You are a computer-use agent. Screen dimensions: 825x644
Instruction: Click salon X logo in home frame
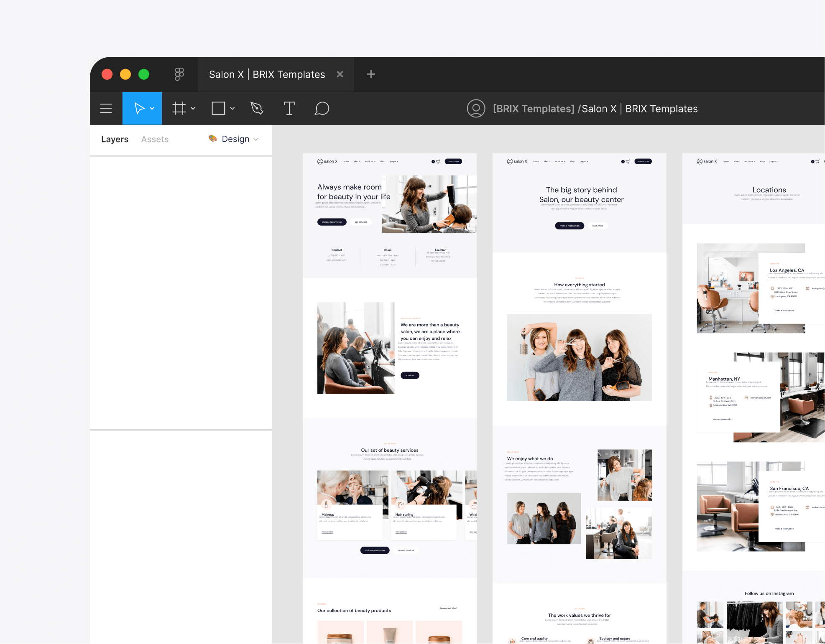327,161
